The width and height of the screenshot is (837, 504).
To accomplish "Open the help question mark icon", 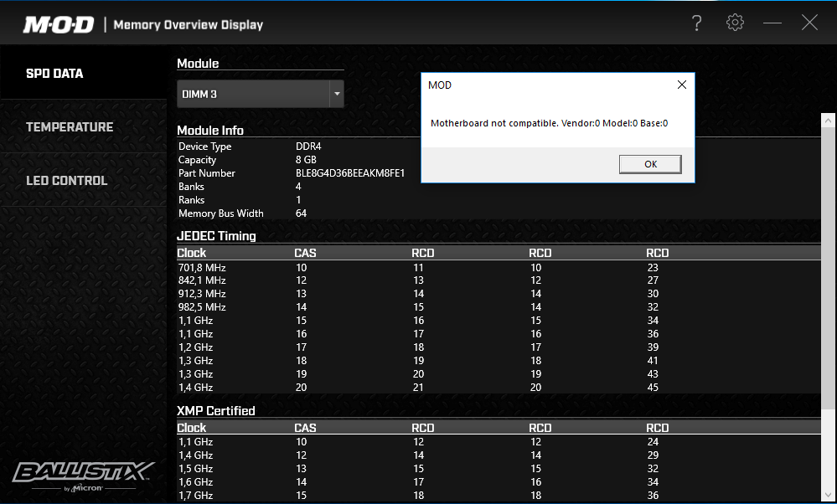I will coord(696,23).
